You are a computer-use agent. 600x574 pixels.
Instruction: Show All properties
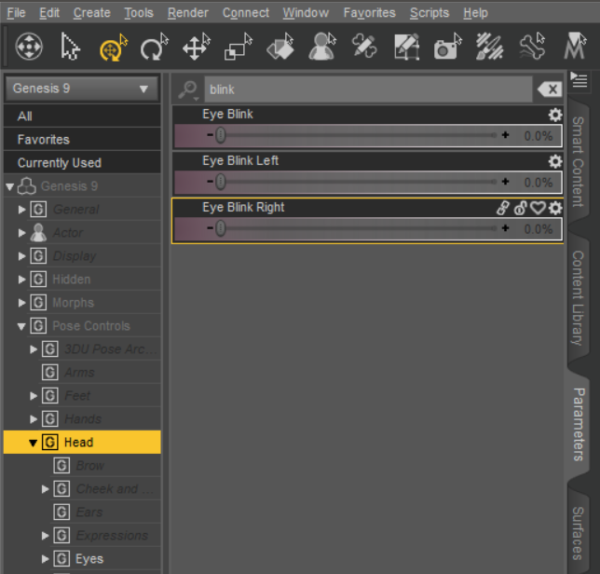tap(82, 116)
